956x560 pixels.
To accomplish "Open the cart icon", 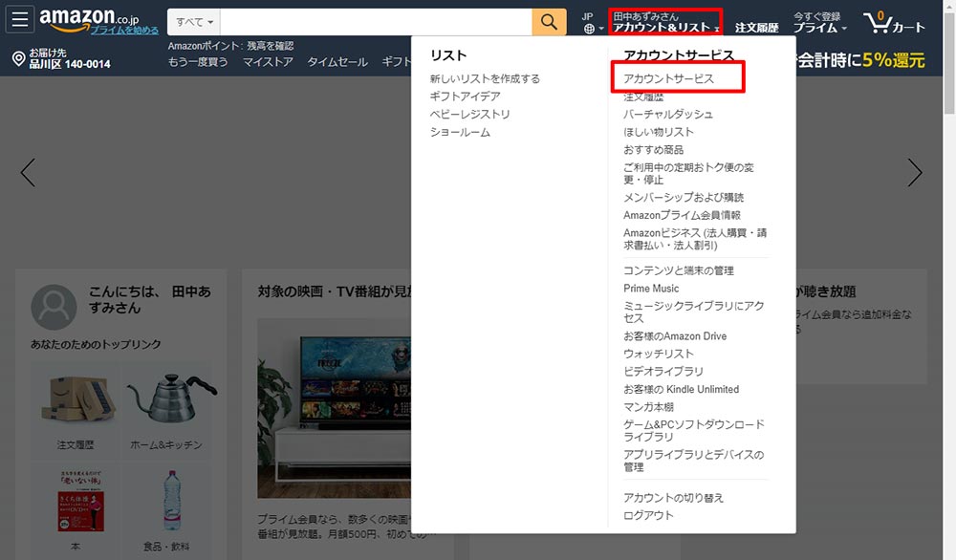I will point(894,23).
